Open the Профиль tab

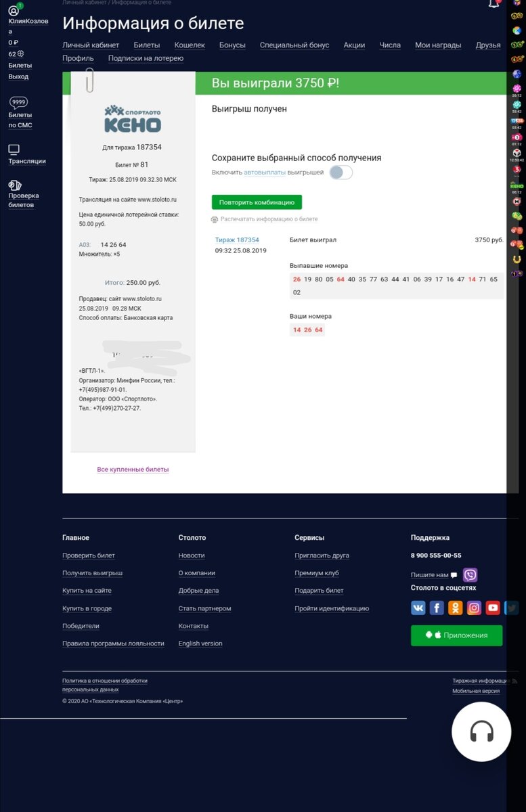click(x=78, y=58)
